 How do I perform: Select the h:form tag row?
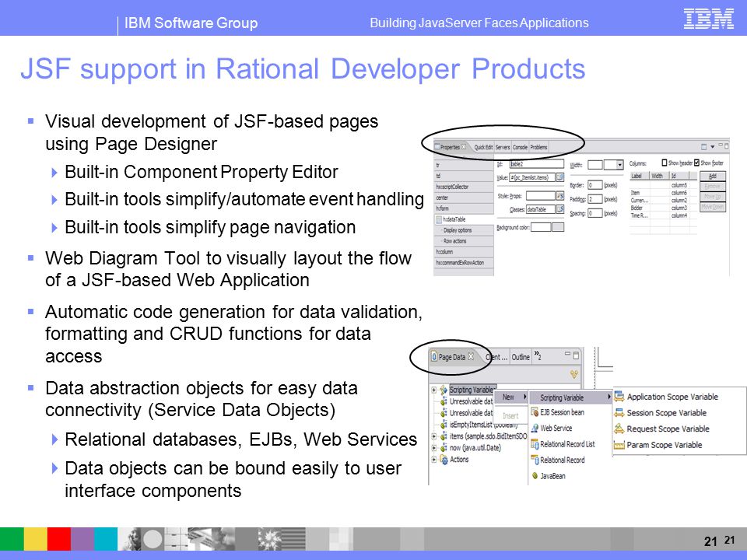464,208
